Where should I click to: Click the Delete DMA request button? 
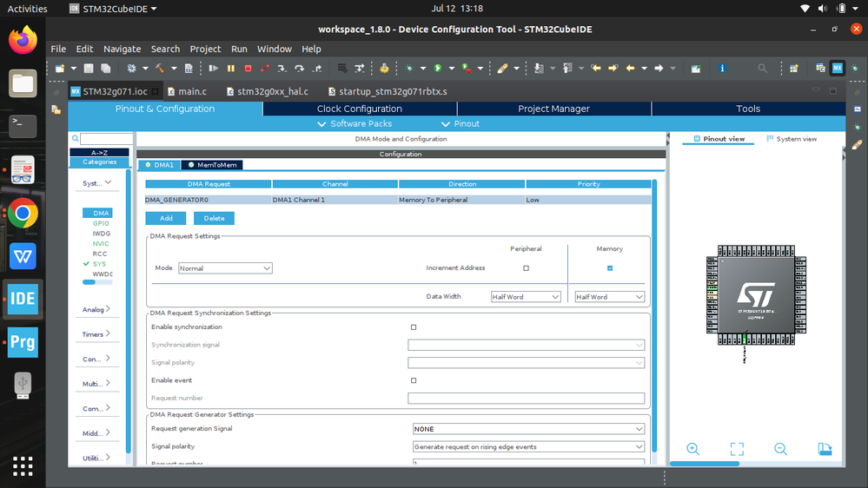coord(215,218)
